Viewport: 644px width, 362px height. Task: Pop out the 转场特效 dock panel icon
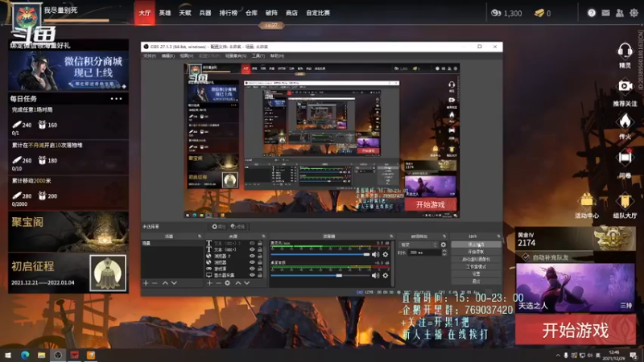[444, 237]
